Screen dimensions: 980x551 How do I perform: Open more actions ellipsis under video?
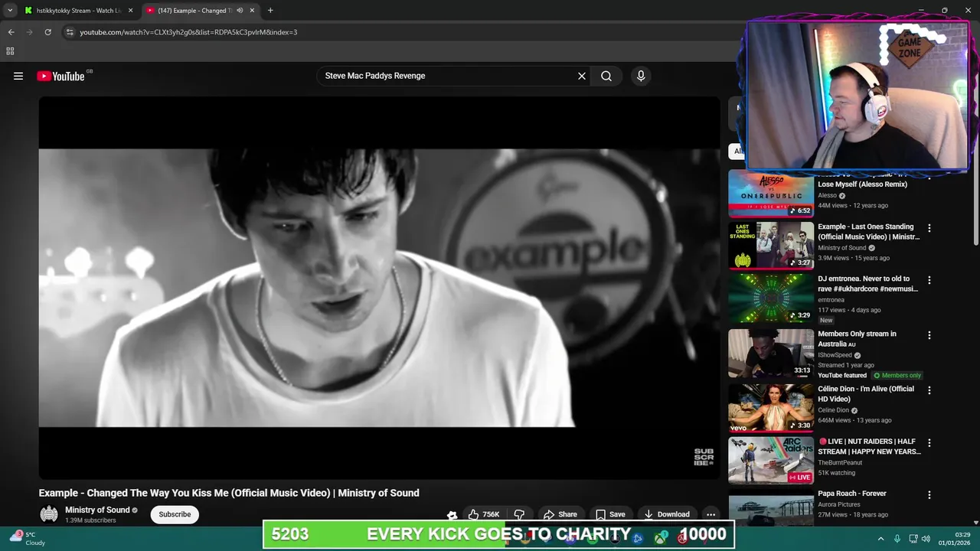pos(710,514)
